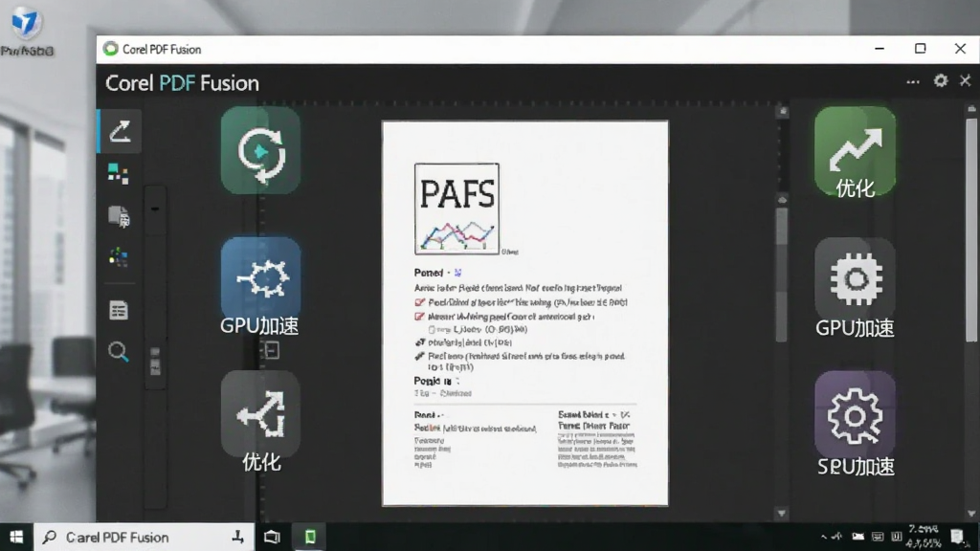This screenshot has height=551, width=980.
Task: Launch the green 优化 trend-arrow tile
Action: tap(855, 153)
